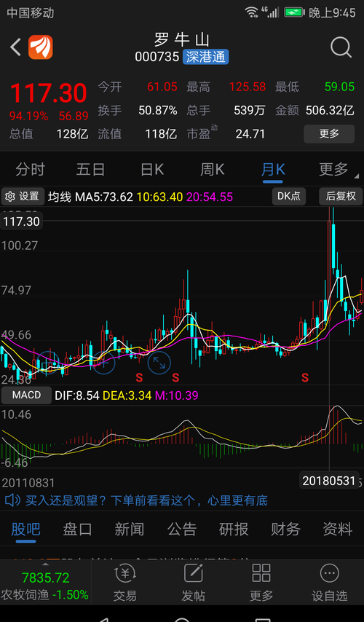Tap the 市盈 24.71 value
364x622 pixels.
pyautogui.click(x=250, y=134)
